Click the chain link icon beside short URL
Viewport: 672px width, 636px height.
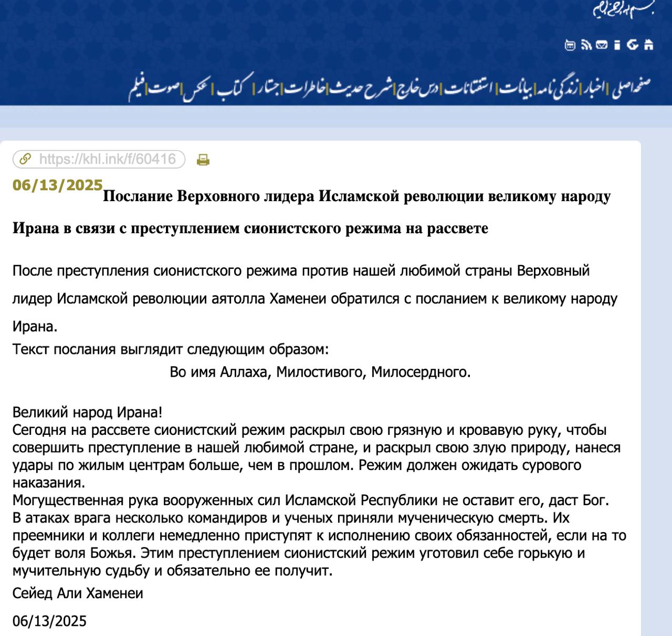pos(25,159)
